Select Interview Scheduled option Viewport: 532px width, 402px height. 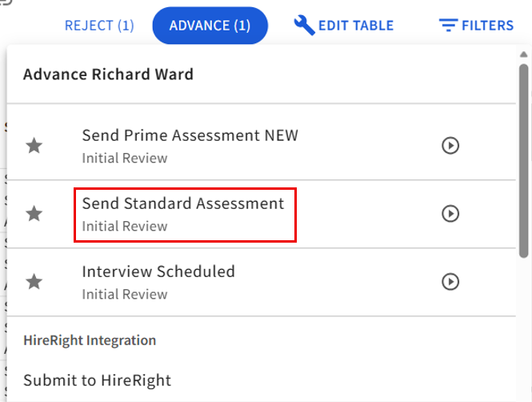click(158, 271)
